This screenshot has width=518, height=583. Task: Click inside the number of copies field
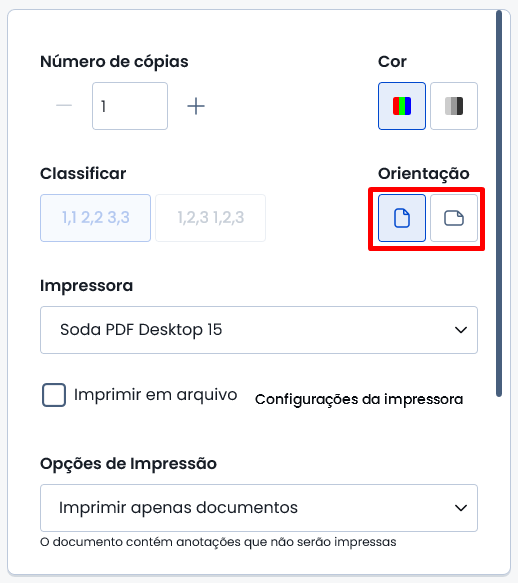(x=130, y=106)
